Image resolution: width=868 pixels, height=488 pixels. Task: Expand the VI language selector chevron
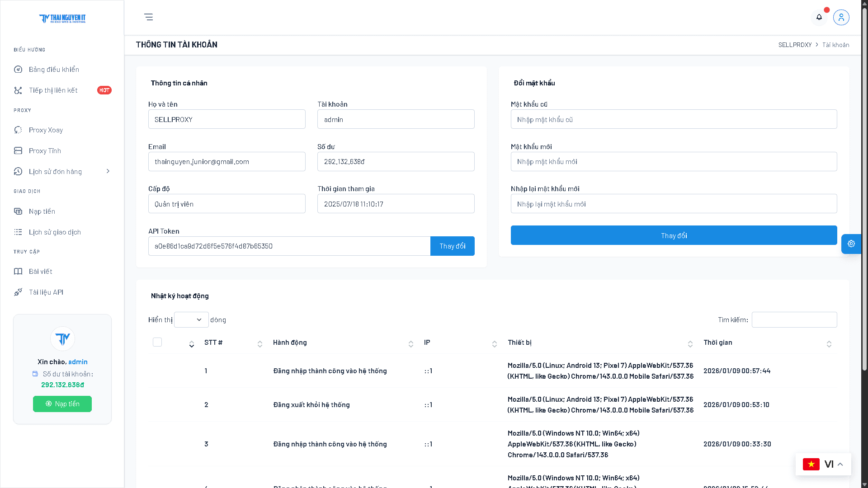point(840,464)
